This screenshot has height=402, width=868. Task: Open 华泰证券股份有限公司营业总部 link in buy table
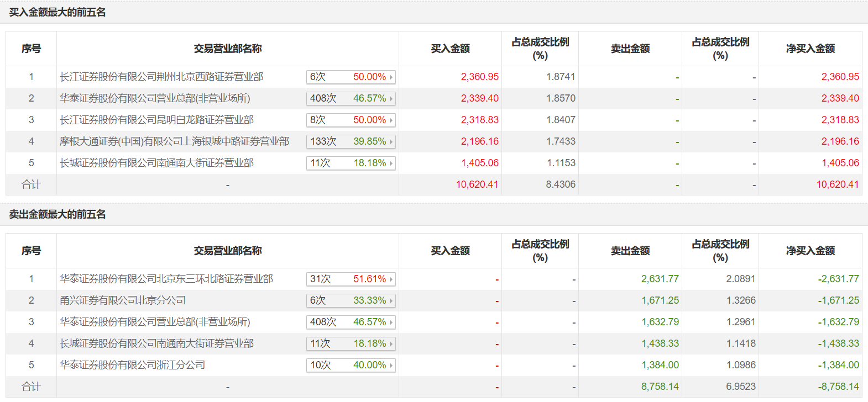coord(155,98)
